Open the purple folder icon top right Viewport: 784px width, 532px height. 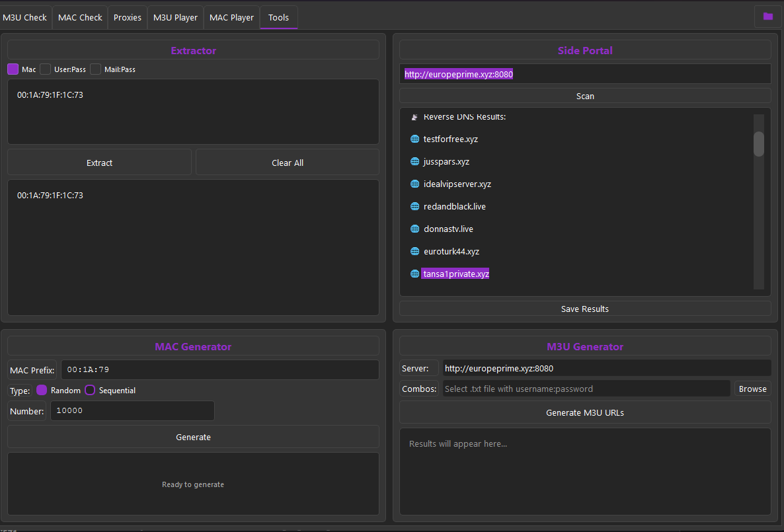point(767,16)
